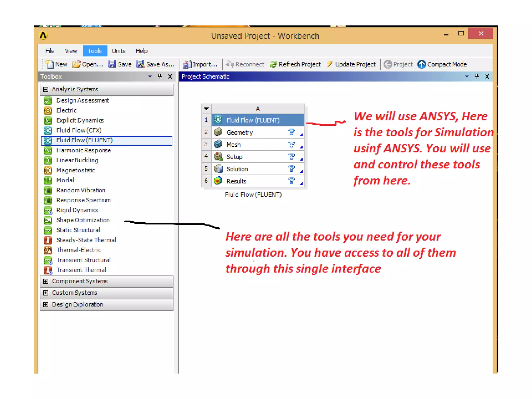Pin the Project Schematic panel
Viewport: 532px width, 399px height.
(x=477, y=76)
